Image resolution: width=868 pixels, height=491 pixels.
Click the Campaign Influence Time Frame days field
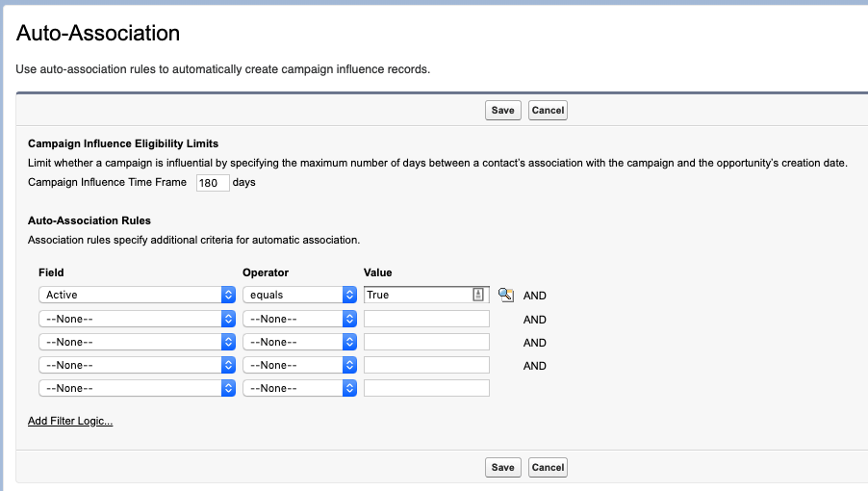pos(213,183)
